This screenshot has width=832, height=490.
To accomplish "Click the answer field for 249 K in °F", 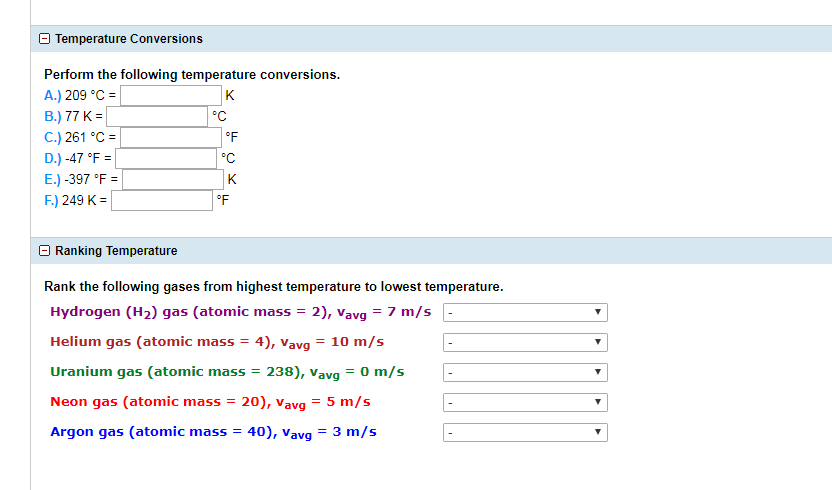I will click(x=162, y=200).
